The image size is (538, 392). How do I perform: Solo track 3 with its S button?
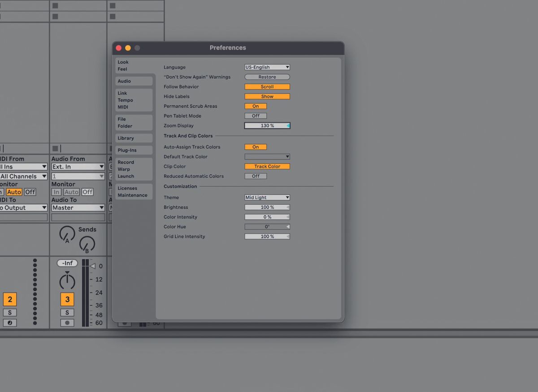point(67,312)
